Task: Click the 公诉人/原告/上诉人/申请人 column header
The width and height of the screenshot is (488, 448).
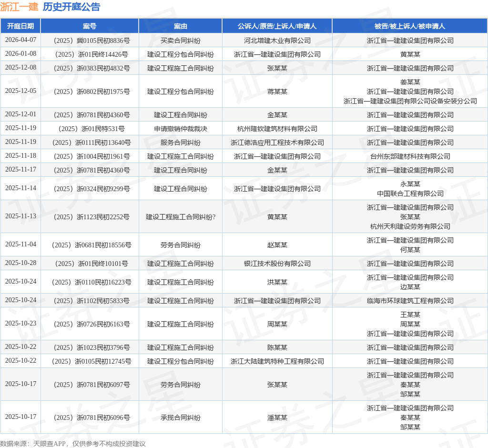Action: tap(277, 26)
